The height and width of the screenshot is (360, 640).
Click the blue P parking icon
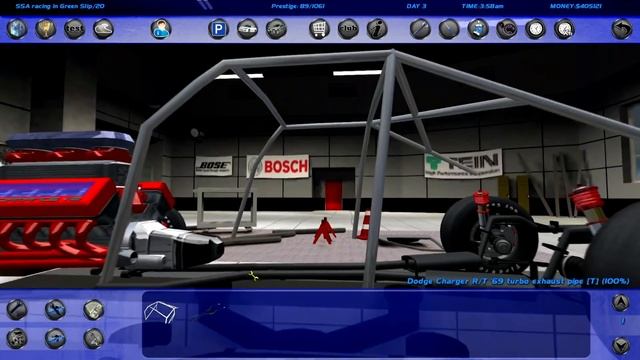coord(218,29)
